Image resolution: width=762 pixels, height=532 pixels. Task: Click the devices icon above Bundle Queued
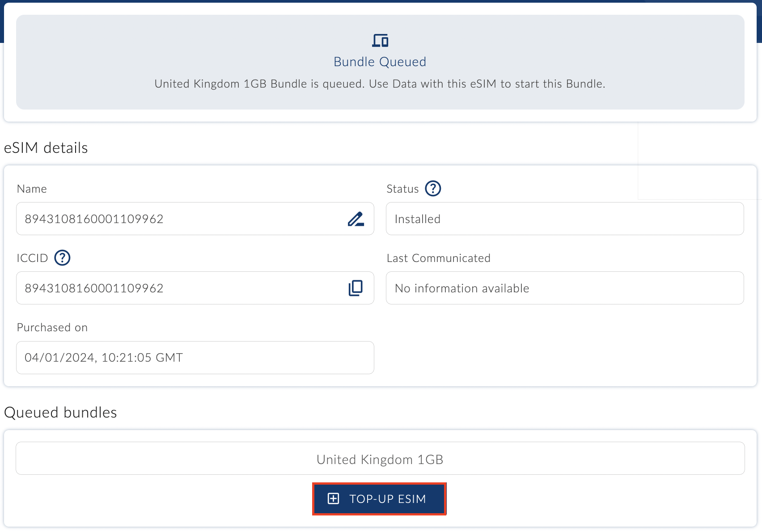[x=380, y=41]
